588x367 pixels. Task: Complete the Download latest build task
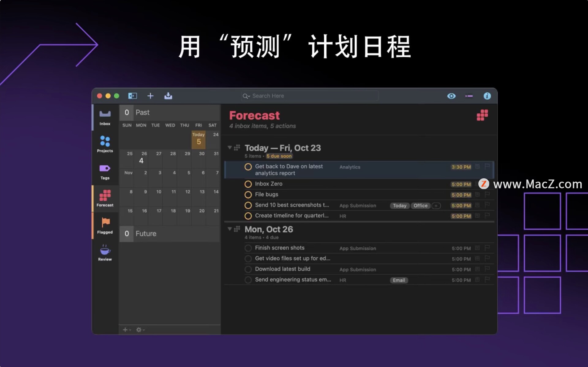(x=248, y=269)
